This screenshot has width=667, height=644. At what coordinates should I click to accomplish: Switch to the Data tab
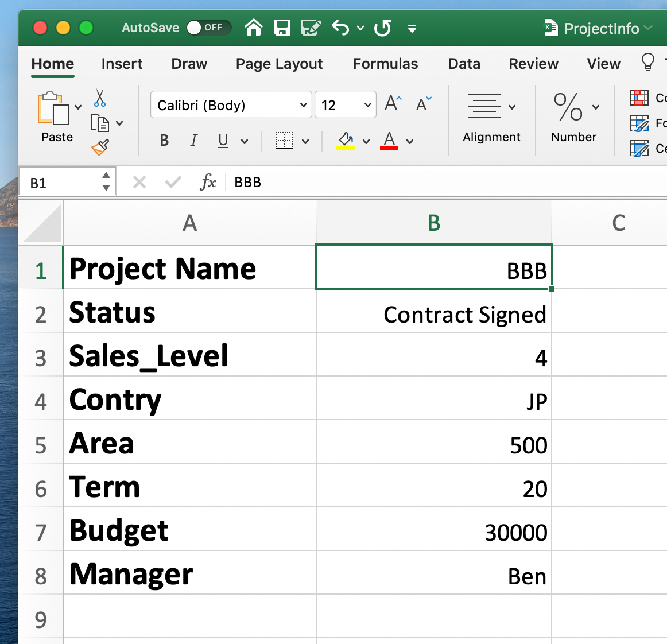click(464, 64)
